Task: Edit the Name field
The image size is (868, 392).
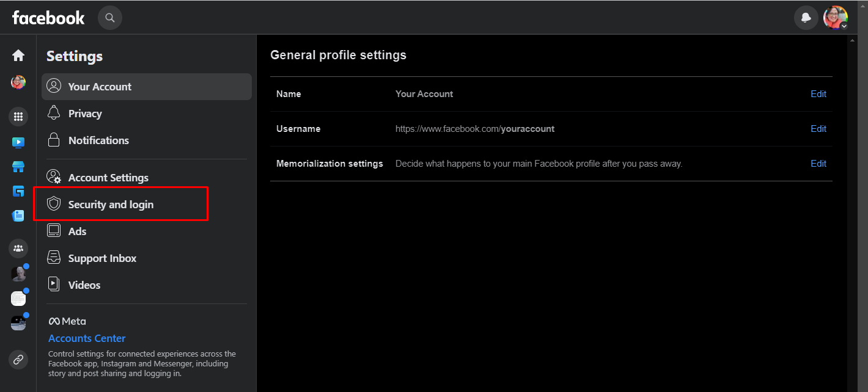Action: click(818, 94)
